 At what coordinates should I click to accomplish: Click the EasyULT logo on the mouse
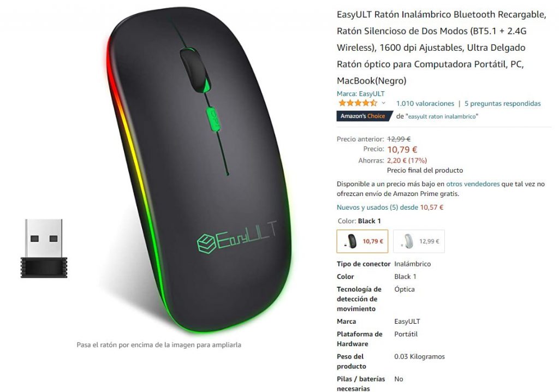237,237
